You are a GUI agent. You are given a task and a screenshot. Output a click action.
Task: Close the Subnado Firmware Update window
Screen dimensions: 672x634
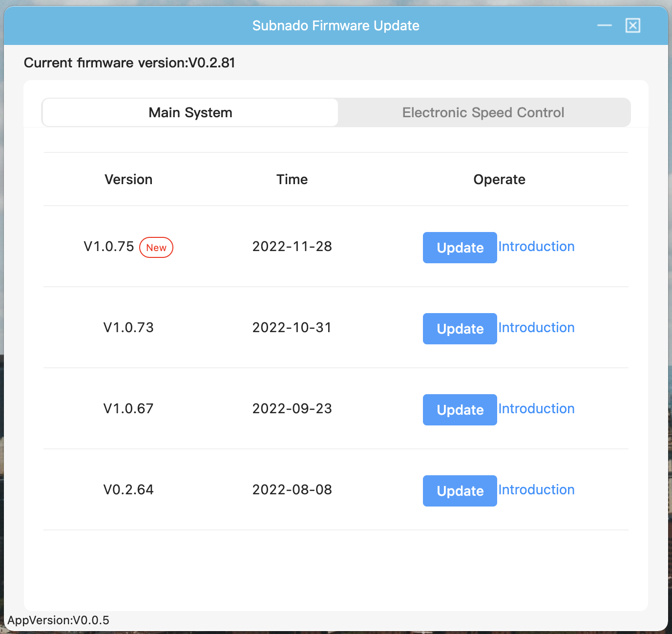(x=632, y=25)
